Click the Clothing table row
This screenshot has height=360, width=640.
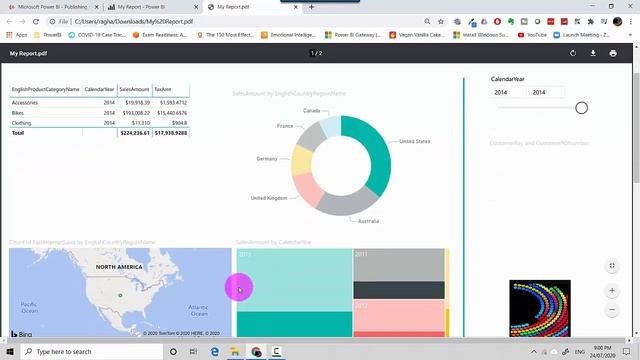pyautogui.click(x=100, y=123)
